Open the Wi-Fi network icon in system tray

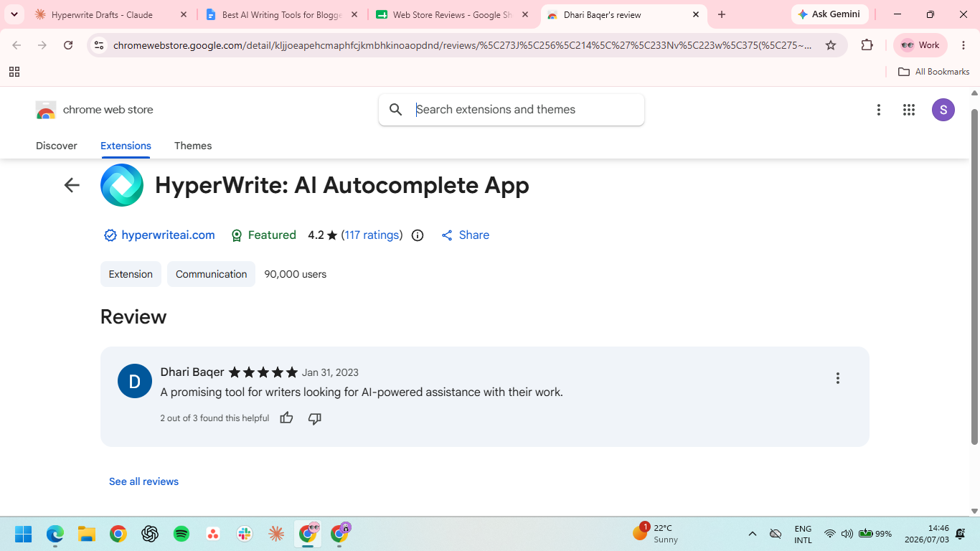[x=830, y=534]
